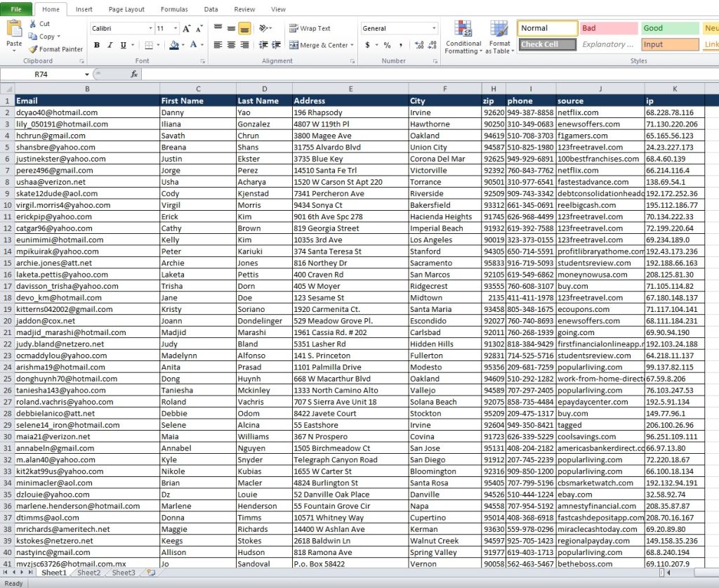Switch to Sheet2 worksheet tab
Viewport: 719px width, 588px height.
click(x=89, y=573)
